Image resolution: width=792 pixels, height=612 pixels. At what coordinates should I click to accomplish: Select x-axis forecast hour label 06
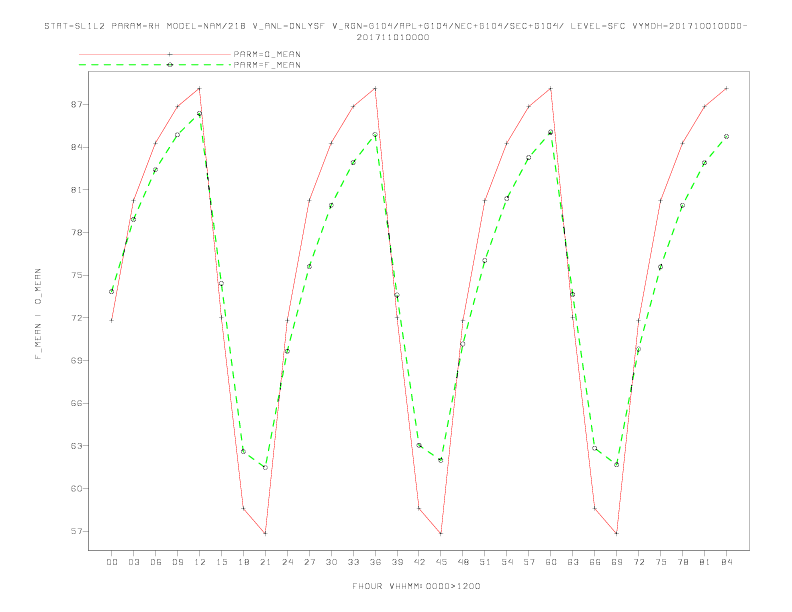click(156, 562)
